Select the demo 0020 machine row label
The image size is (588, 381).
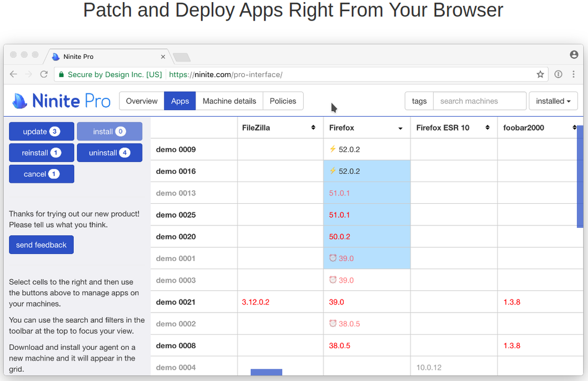[176, 236]
